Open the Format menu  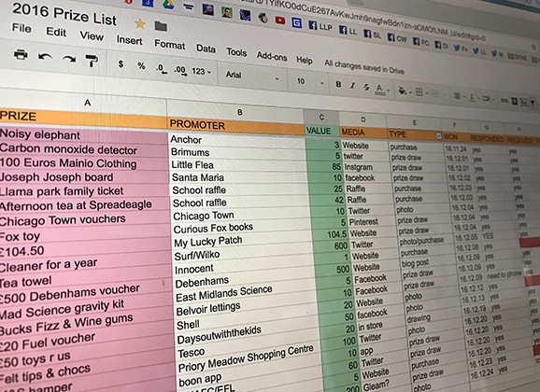[170, 45]
